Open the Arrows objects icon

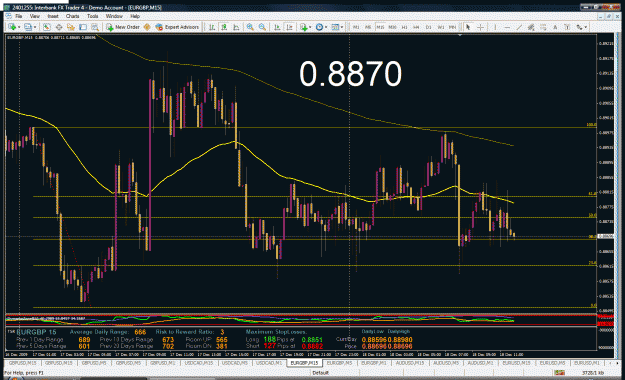[579, 27]
